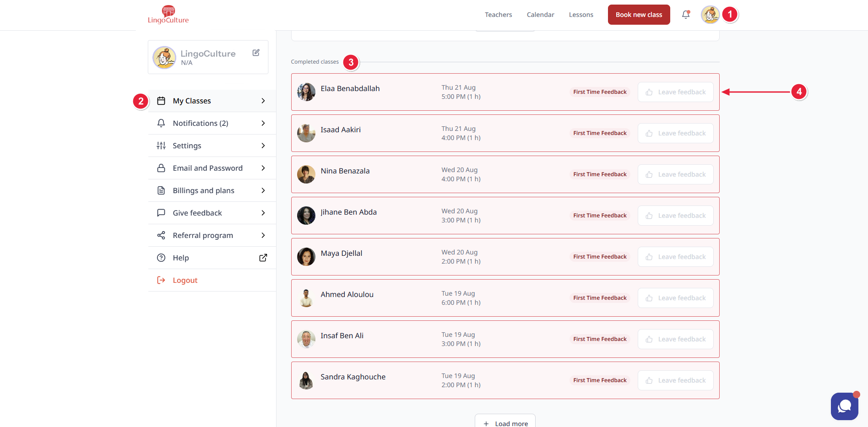Expand My Classes with its chevron
The image size is (868, 427).
[x=263, y=101]
